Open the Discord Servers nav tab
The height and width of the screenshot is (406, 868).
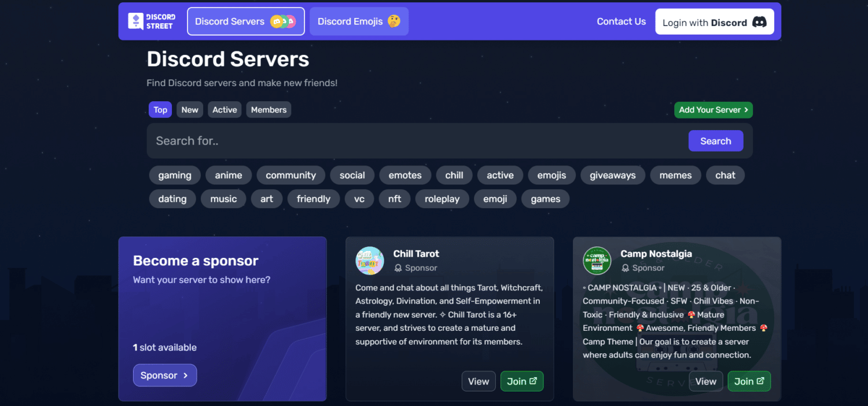(246, 21)
